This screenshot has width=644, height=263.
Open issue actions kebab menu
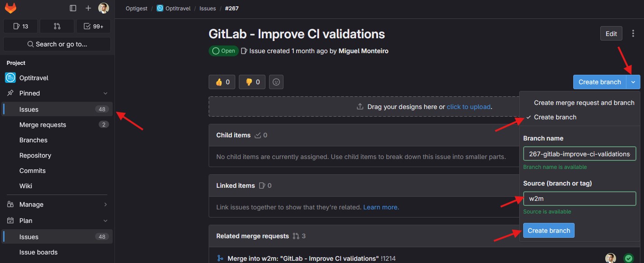(633, 33)
